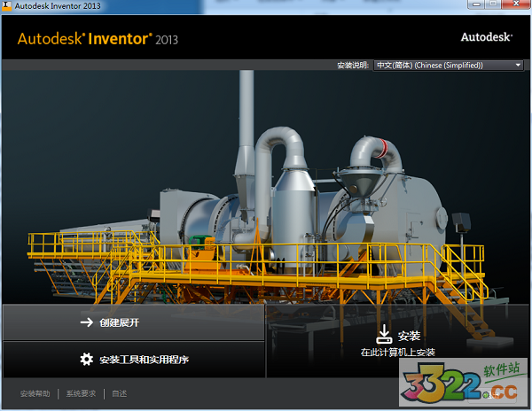Screen dimensions: 532x411
Task: Open the 安装说明 language dropdown
Action: click(x=449, y=65)
